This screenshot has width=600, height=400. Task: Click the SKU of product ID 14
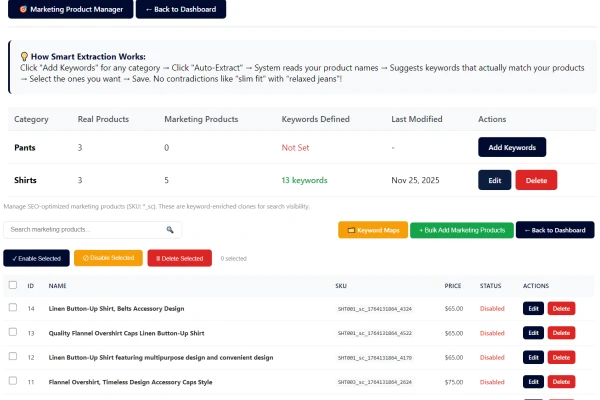click(375, 309)
